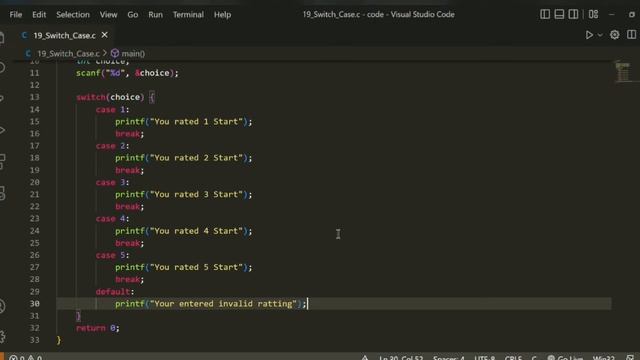Image resolution: width=640 pixels, height=360 pixels.
Task: Open the Go menu
Action: tap(133, 15)
